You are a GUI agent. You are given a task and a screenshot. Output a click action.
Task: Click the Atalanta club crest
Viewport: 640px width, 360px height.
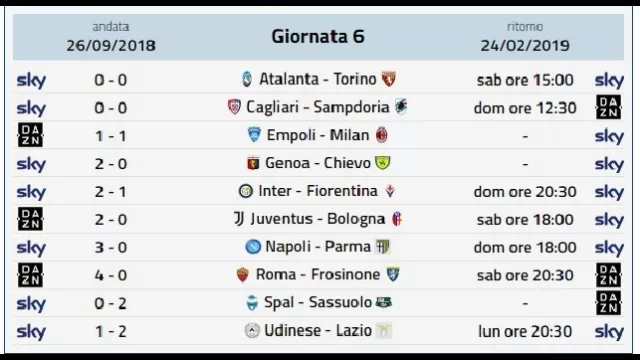pyautogui.click(x=247, y=79)
